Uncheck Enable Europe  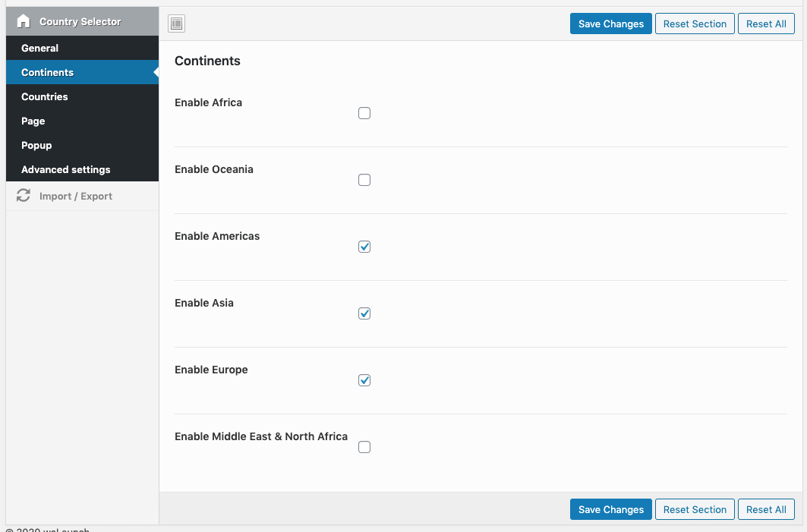click(364, 380)
